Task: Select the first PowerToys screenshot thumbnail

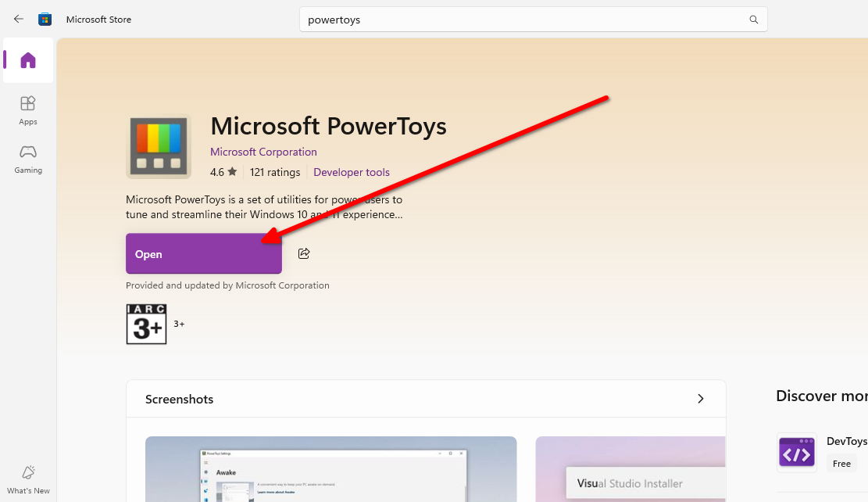Action: pyautogui.click(x=330, y=469)
